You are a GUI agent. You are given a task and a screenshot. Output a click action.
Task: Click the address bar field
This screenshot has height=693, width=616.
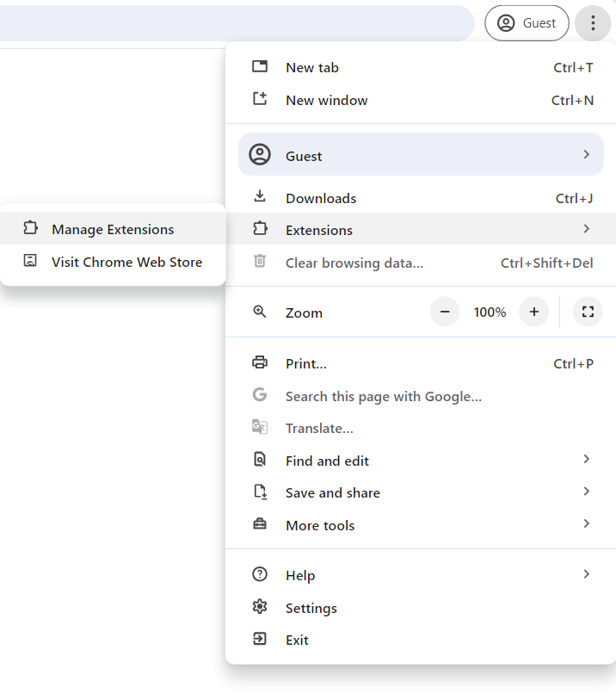(232, 23)
